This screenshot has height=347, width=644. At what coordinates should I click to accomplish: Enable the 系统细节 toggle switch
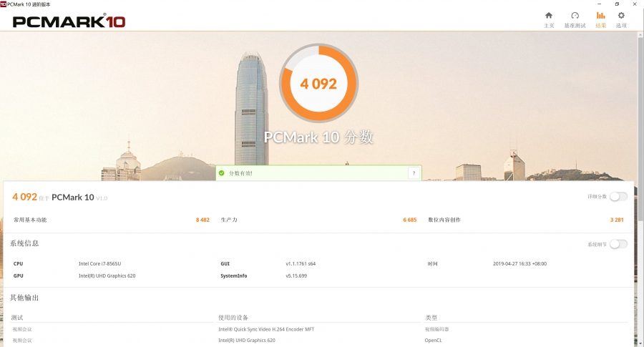pyautogui.click(x=618, y=244)
